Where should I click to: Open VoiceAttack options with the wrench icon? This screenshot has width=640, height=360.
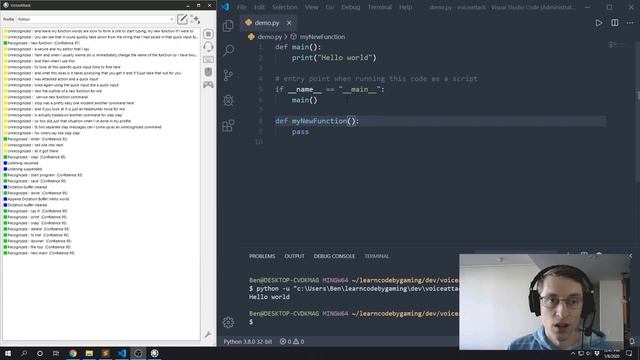208,334
